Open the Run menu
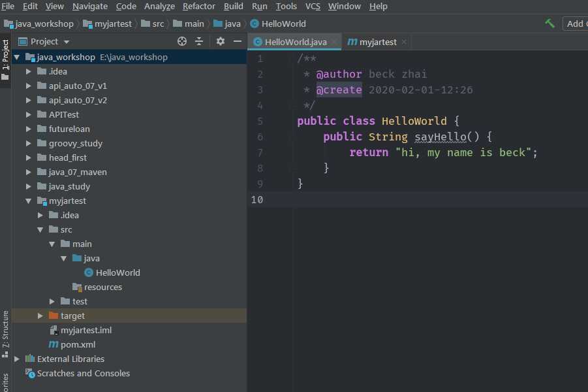 click(x=260, y=7)
